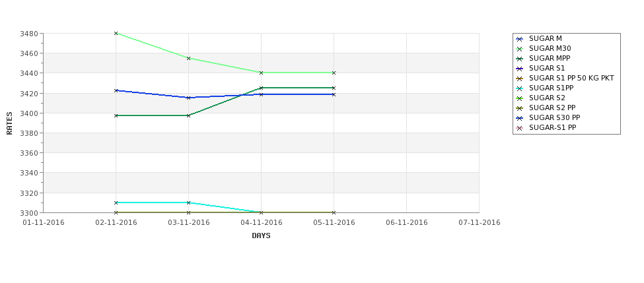The height and width of the screenshot is (283, 644).
Task: Click the SUGAR M30 legend marker icon
Action: point(520,49)
